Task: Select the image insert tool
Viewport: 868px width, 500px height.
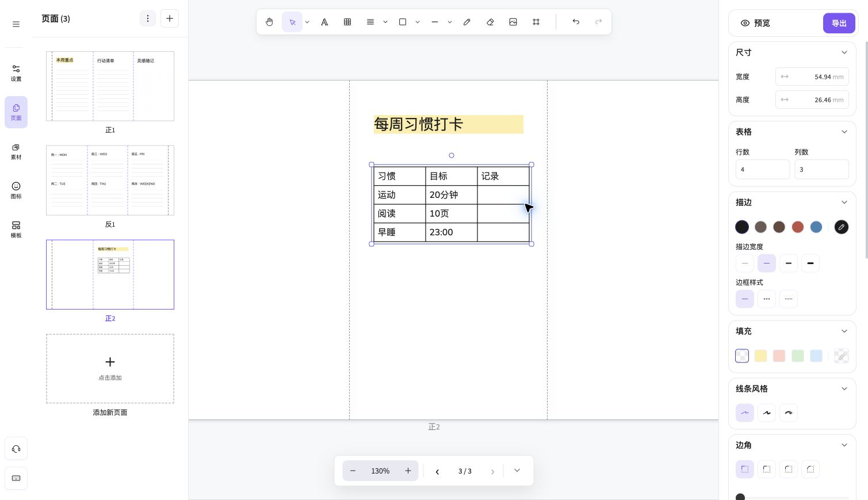Action: pos(513,22)
